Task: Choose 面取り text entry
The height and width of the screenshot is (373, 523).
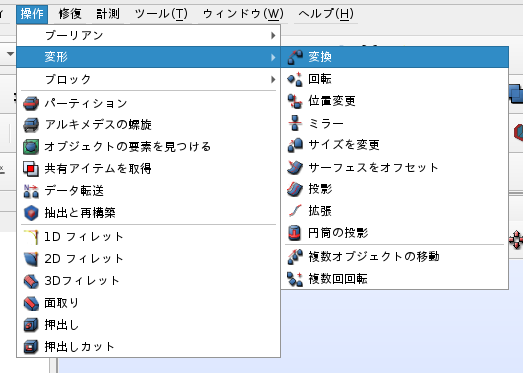Action: pos(62,303)
